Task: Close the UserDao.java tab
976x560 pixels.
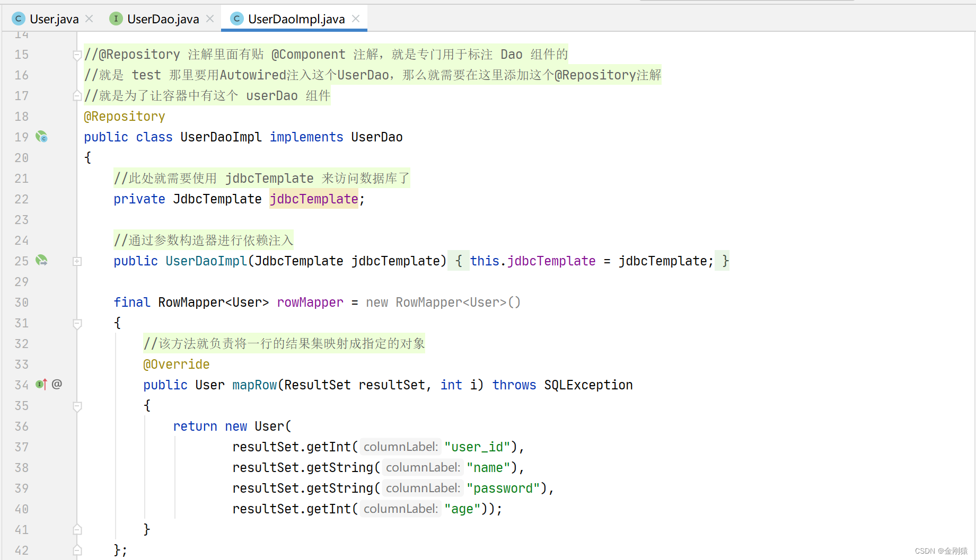Action: click(210, 19)
